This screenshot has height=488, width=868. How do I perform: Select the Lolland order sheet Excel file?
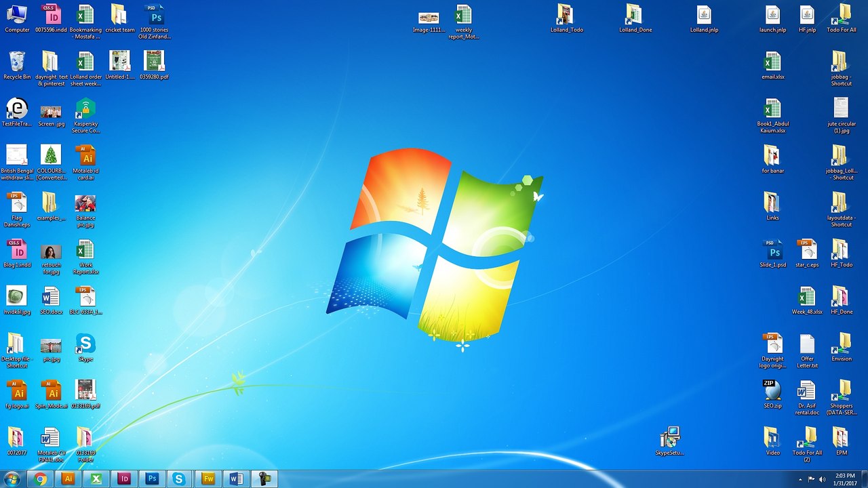tap(85, 68)
